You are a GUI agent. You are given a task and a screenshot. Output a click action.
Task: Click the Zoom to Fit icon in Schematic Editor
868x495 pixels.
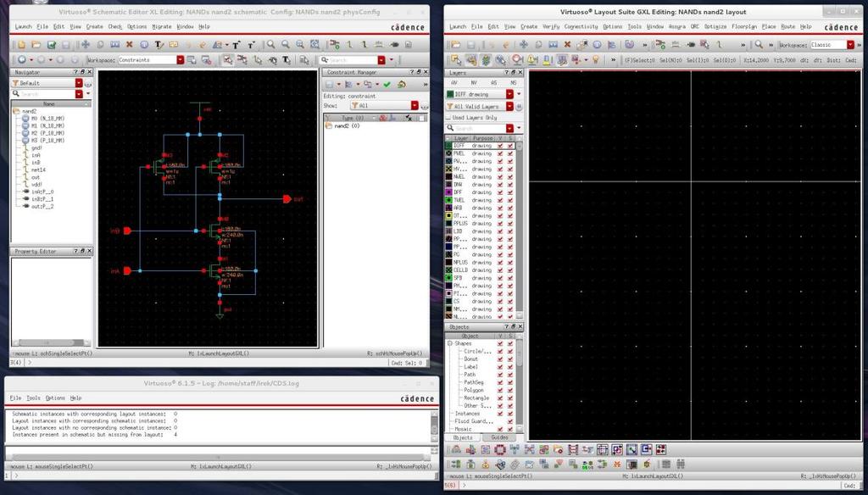point(314,44)
